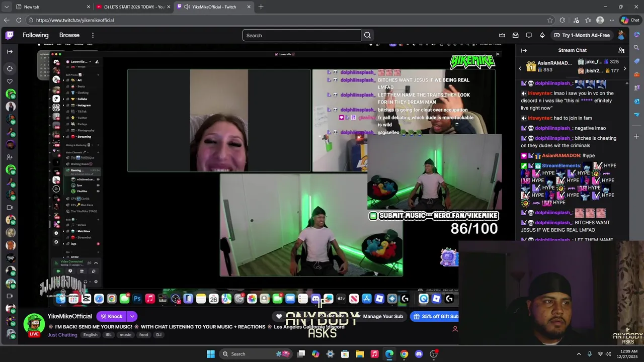
Task: Open the browser favorites list icon
Action: [x=587, y=20]
